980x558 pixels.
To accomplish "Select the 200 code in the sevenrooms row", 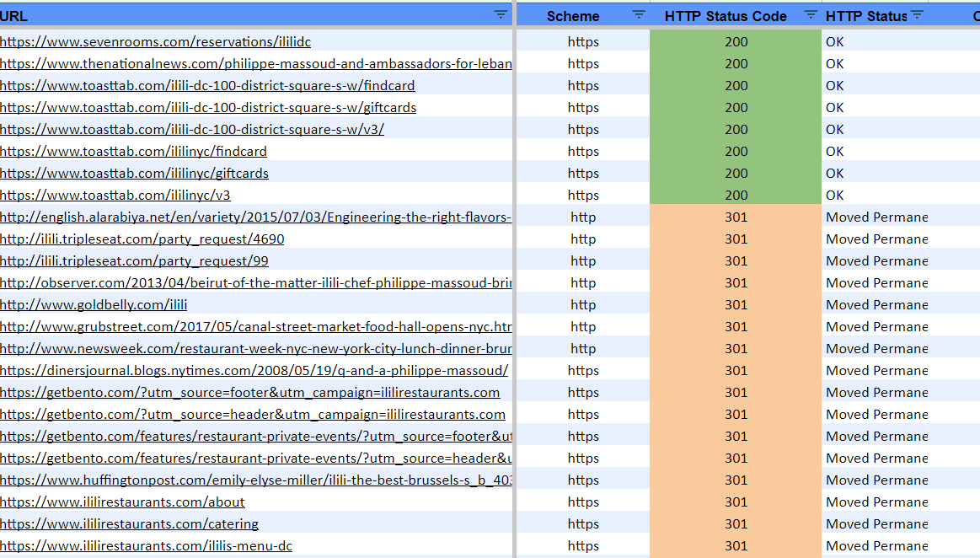I will point(736,42).
